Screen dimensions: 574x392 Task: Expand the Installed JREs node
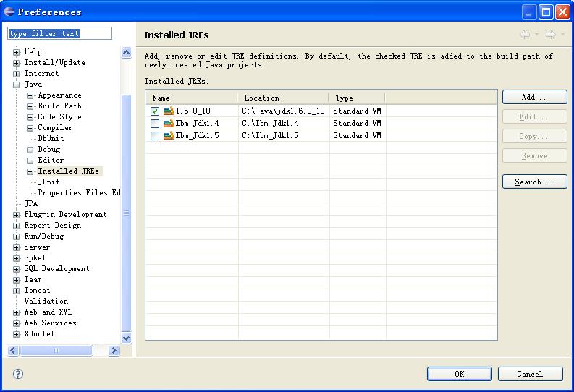[x=30, y=171]
